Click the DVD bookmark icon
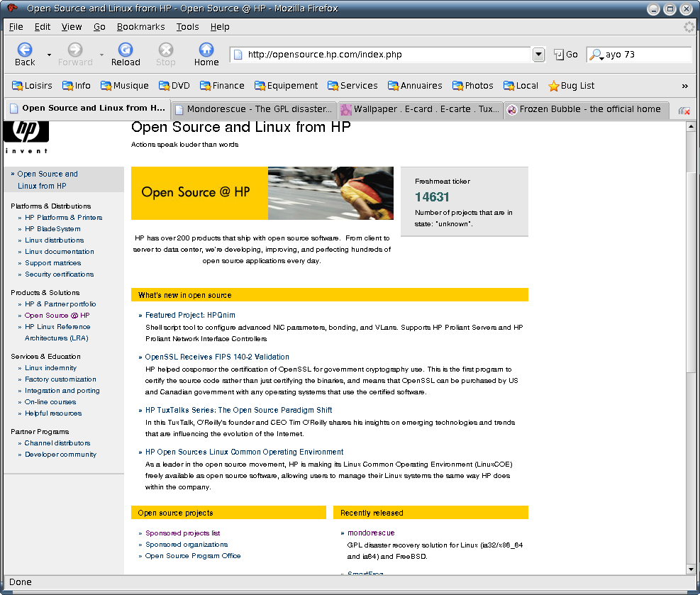Image resolution: width=700 pixels, height=595 pixels. coord(163,85)
